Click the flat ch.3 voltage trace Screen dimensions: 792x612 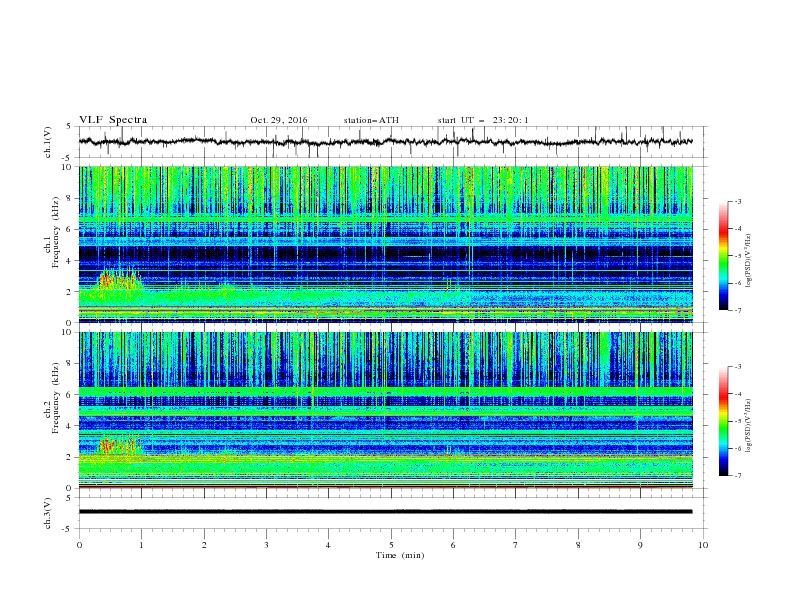(385, 512)
